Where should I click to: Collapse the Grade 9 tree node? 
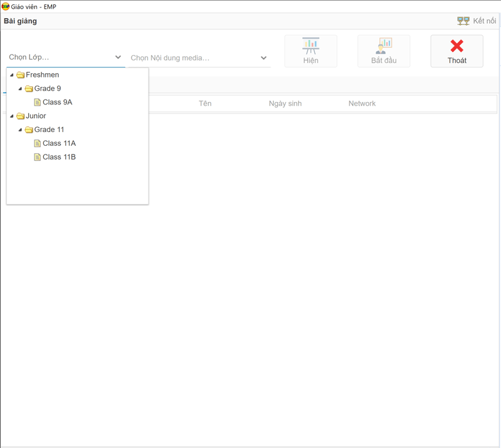20,89
